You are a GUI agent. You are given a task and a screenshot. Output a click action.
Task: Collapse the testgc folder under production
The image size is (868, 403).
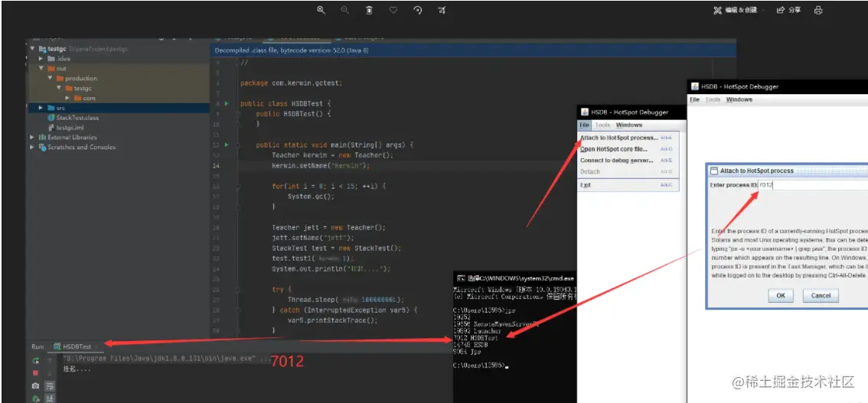[58, 88]
